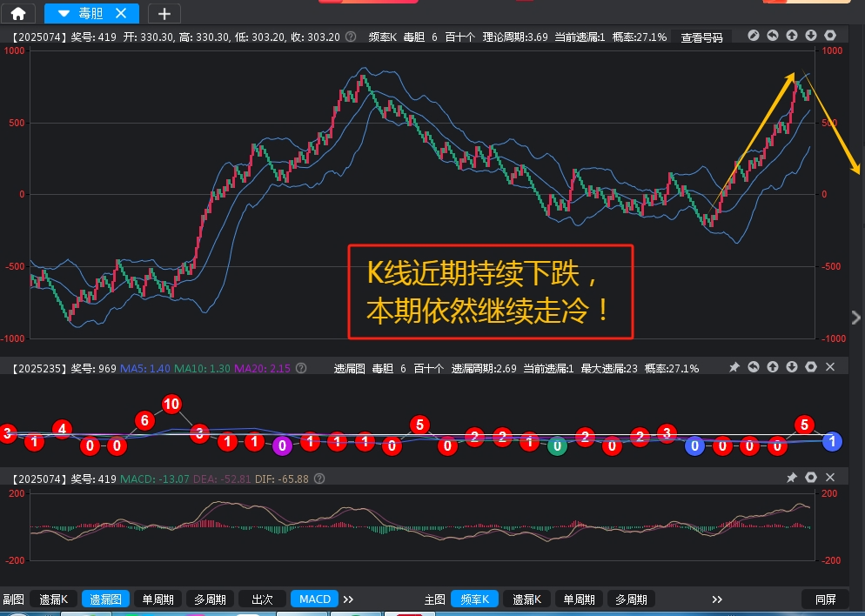Toggle the MACD sub-chart indicator

click(x=314, y=599)
